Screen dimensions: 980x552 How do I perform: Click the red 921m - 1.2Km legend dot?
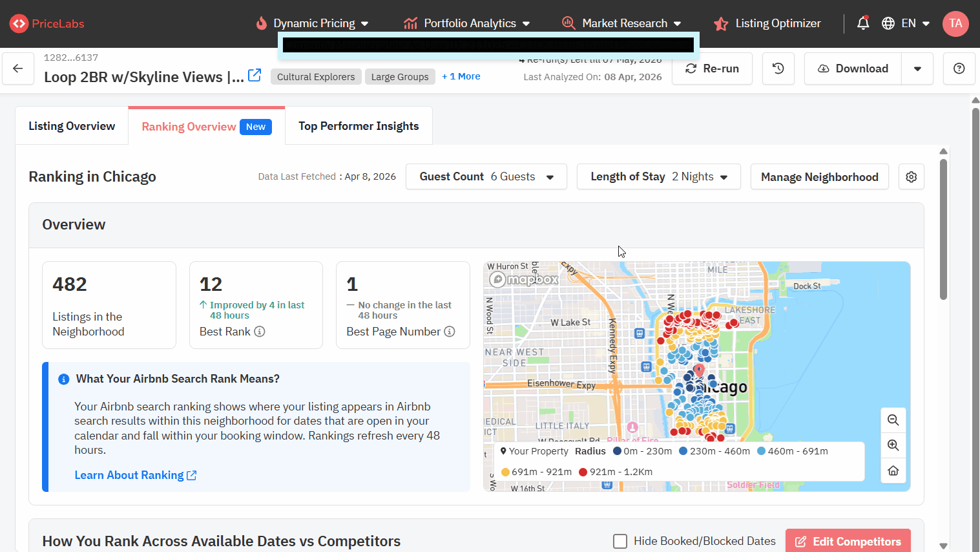pos(583,472)
